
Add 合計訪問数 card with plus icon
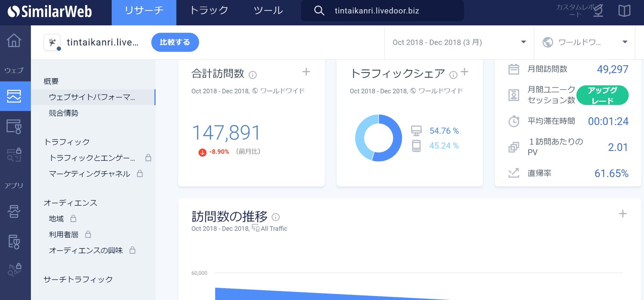(306, 72)
